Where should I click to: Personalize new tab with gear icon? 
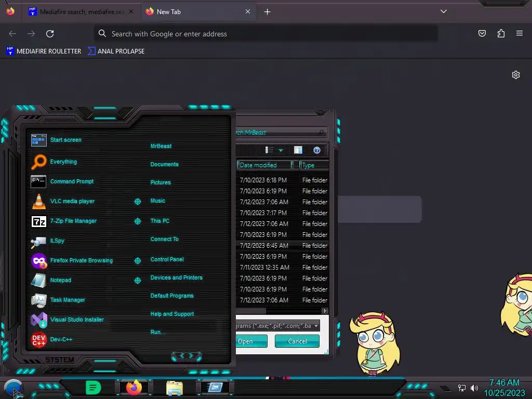516,75
